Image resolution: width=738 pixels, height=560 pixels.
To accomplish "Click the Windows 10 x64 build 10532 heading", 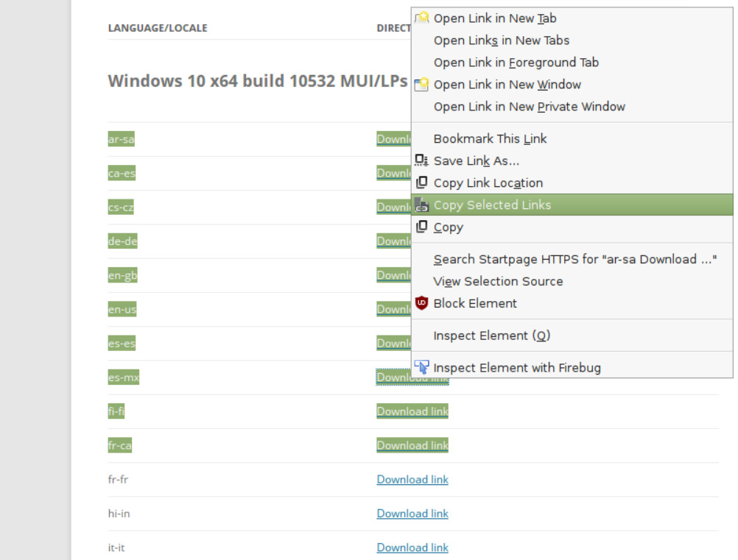I will 258,82.
